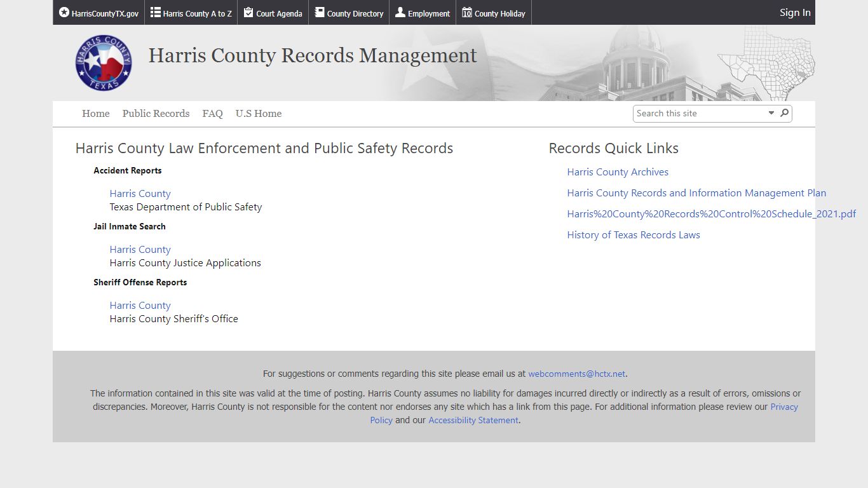Viewport: 868px width, 488px height.
Task: Click the Records Quick Links heading
Action: (x=614, y=149)
